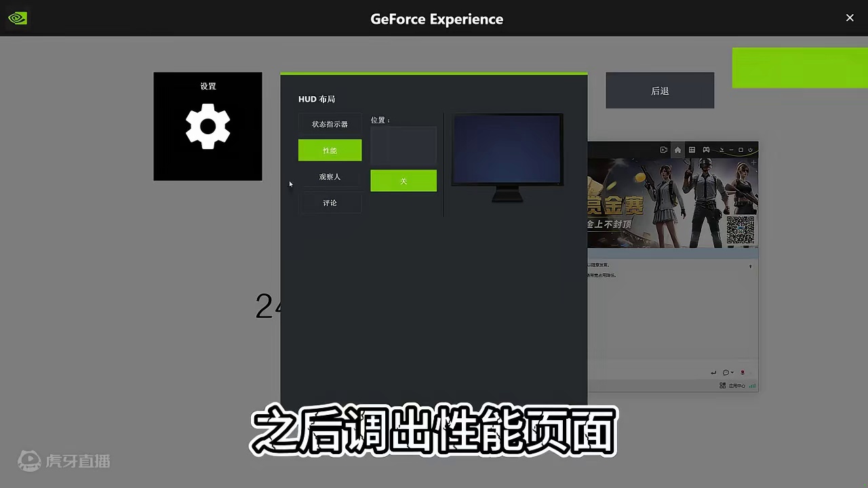Select the 状态指示器 option in HUD layout

[330, 124]
